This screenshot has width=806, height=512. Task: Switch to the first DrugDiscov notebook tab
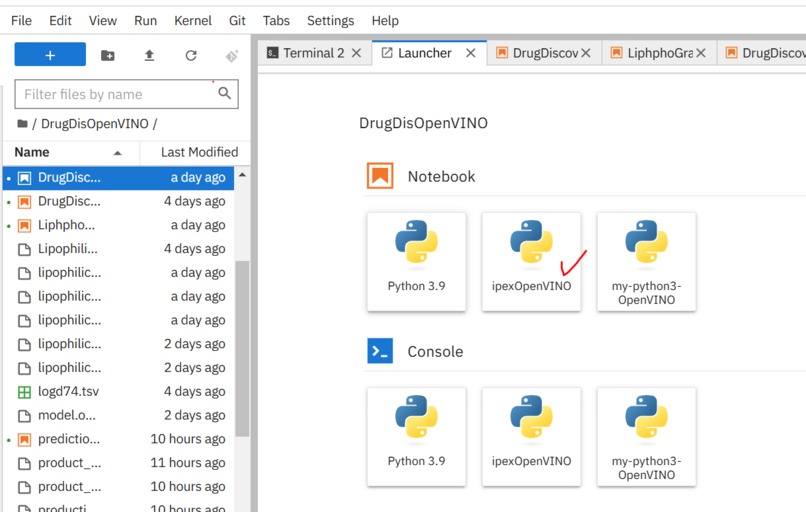click(x=545, y=53)
